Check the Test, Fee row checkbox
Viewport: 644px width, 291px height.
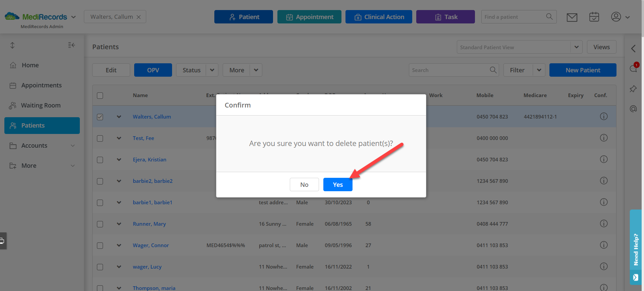100,138
